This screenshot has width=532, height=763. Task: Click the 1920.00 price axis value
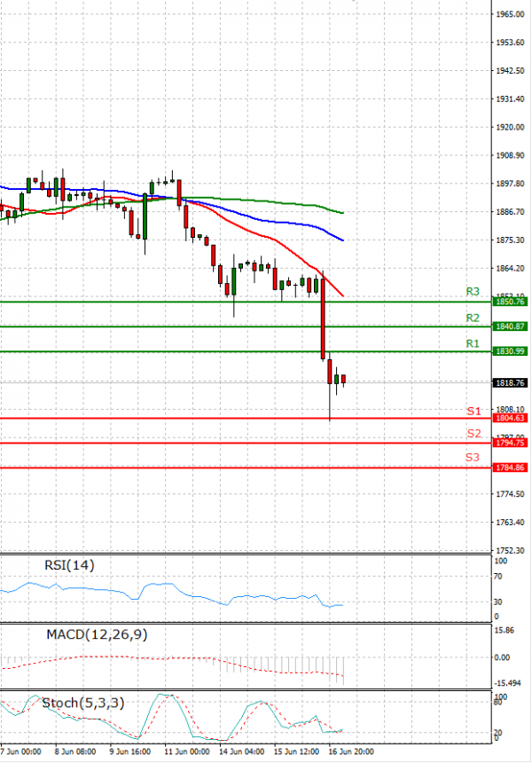[510, 128]
